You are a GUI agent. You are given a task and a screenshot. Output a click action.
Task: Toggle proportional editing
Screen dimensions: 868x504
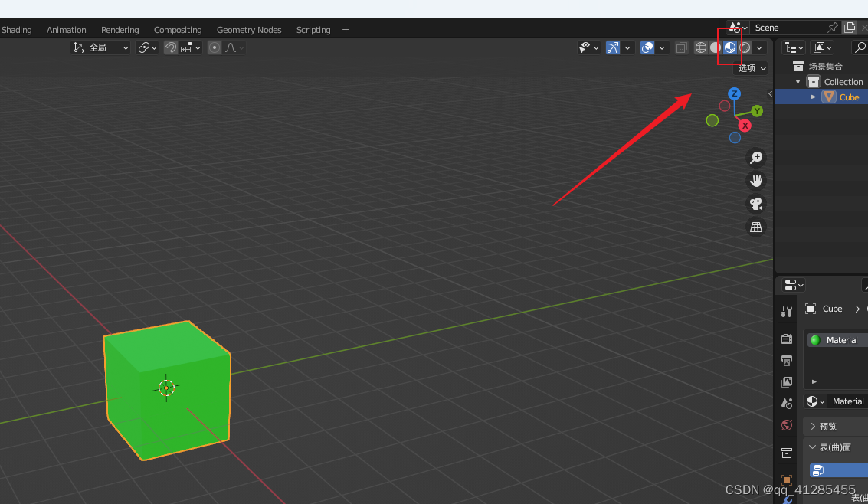pyautogui.click(x=215, y=47)
